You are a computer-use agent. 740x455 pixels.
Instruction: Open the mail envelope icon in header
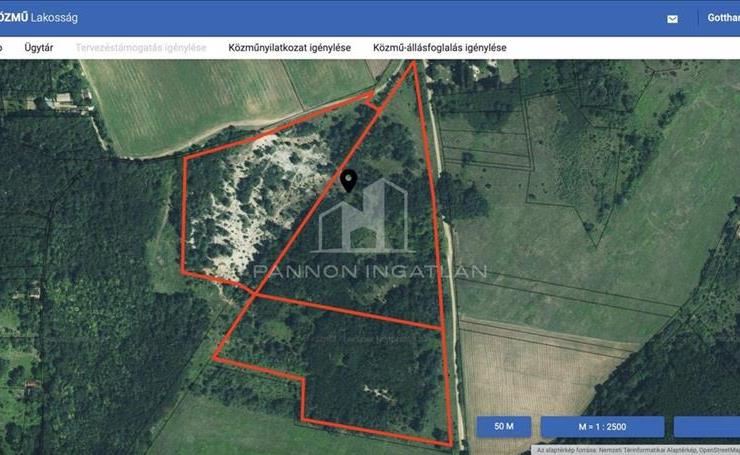pos(672,19)
